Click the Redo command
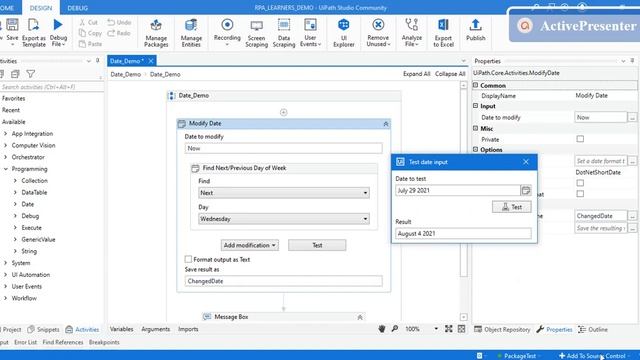The image size is (640, 360). (119, 33)
